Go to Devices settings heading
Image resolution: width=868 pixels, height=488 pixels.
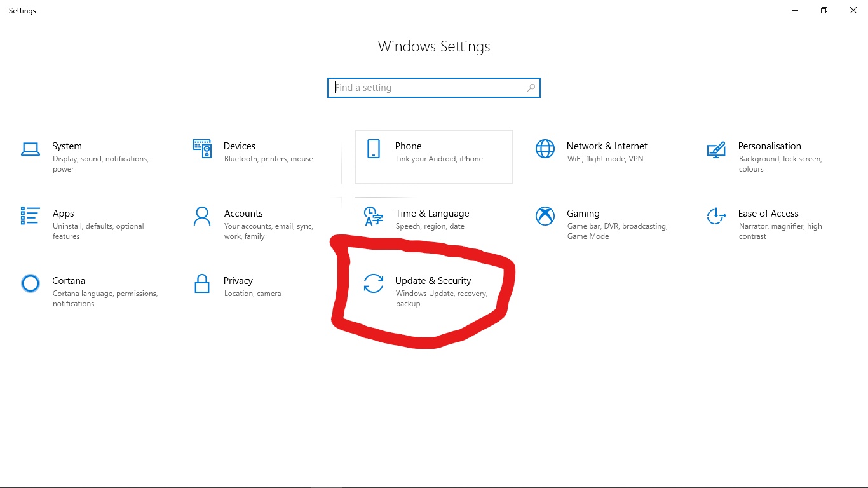(240, 146)
